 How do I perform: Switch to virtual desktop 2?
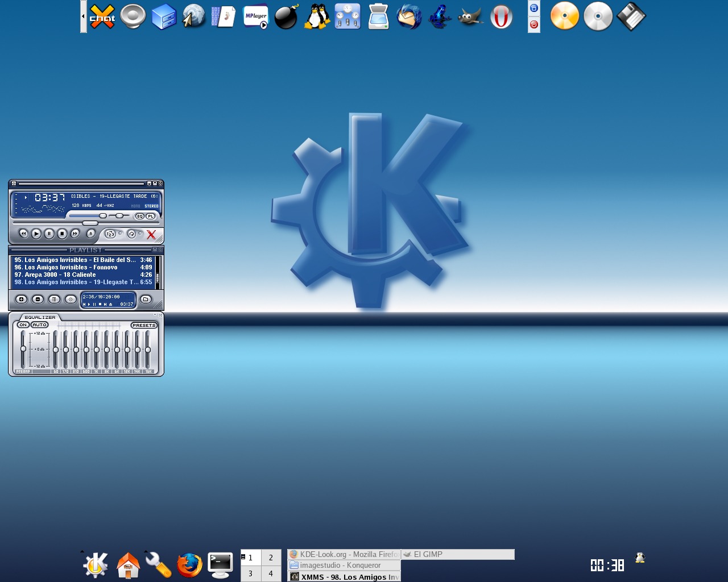pyautogui.click(x=271, y=558)
